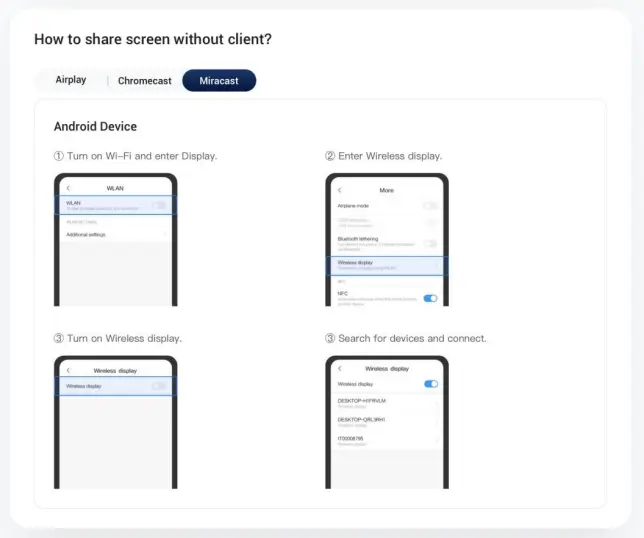Click the Android Device heading

95,126
